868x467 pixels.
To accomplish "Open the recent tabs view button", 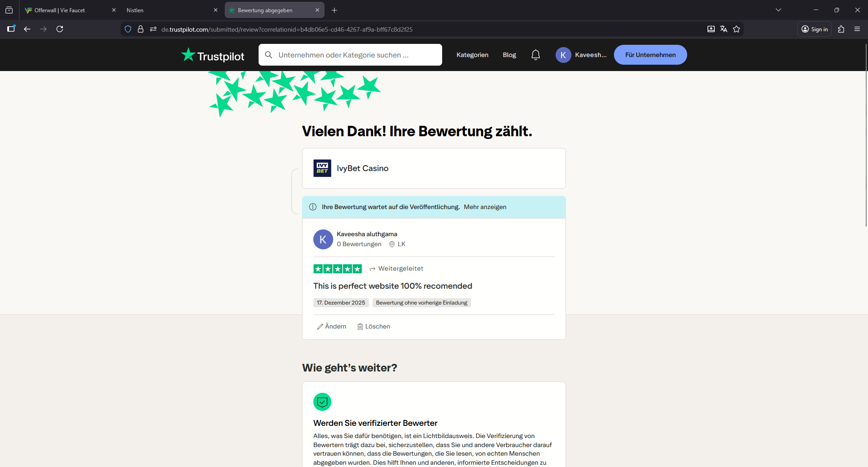I will [9, 10].
